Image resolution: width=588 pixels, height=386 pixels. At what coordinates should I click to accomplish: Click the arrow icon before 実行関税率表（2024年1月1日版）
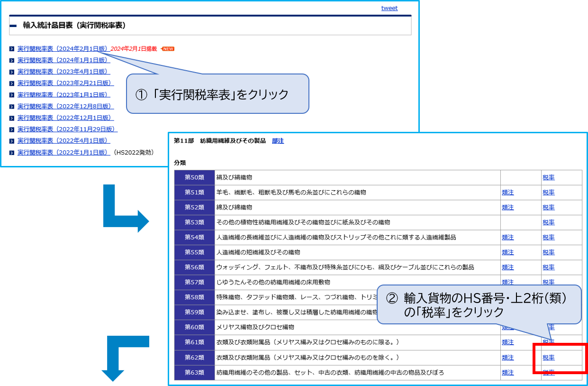click(12, 60)
